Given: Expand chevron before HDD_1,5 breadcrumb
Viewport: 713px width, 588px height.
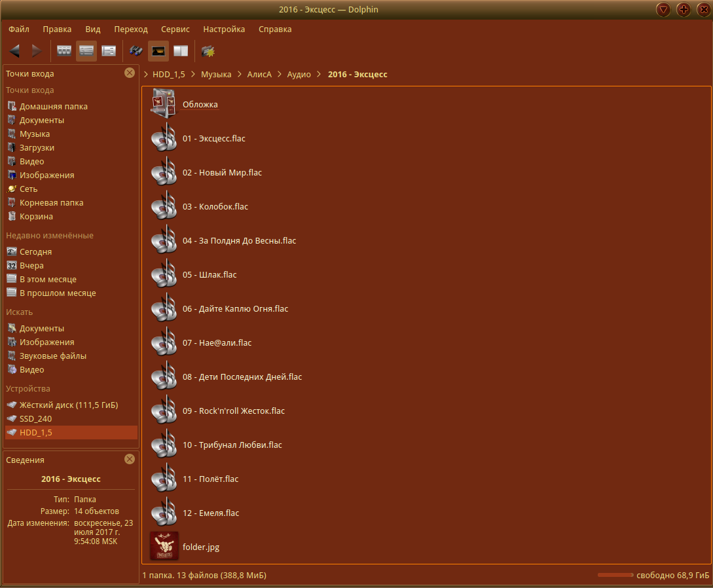Looking at the screenshot, I should point(145,74).
